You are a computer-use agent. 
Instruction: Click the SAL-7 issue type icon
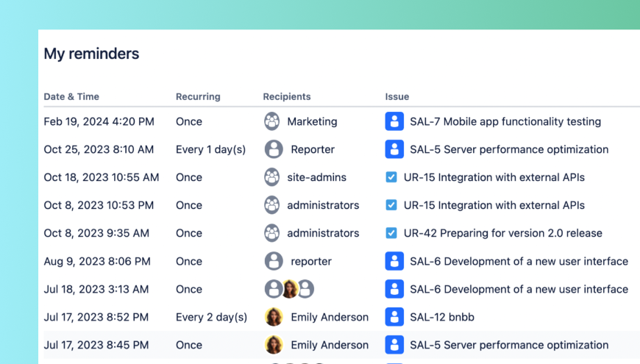tap(394, 121)
